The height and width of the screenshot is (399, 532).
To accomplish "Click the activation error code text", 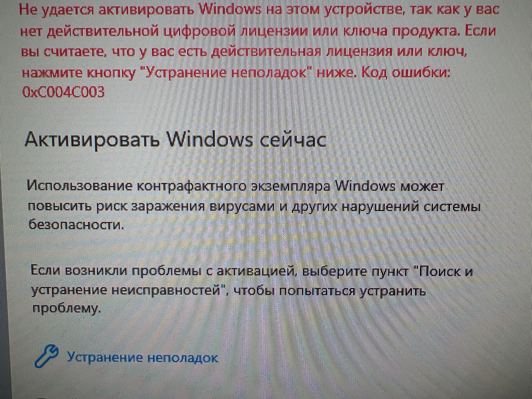I will 63,94.
